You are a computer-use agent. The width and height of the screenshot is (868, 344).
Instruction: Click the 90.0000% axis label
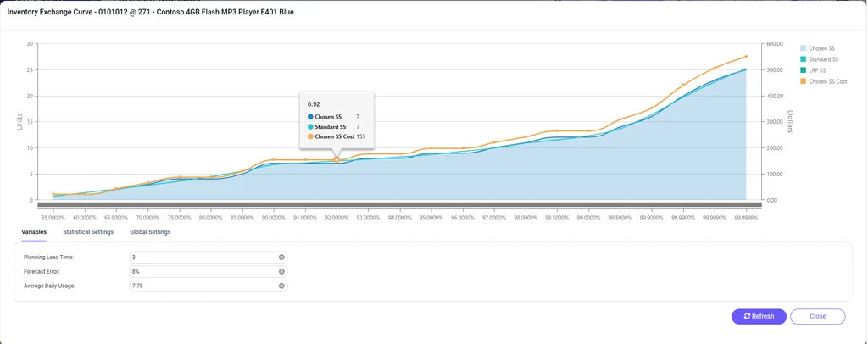(x=274, y=218)
